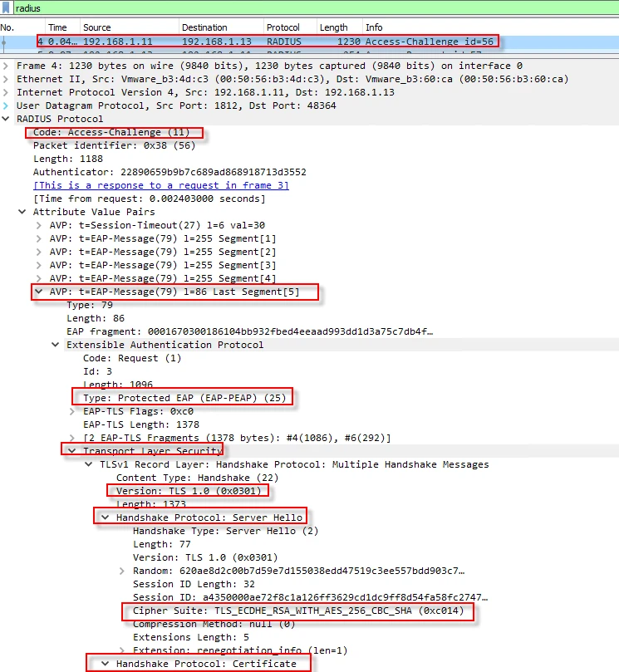Expand EAP-Message Segment[1] AVP

point(39,238)
